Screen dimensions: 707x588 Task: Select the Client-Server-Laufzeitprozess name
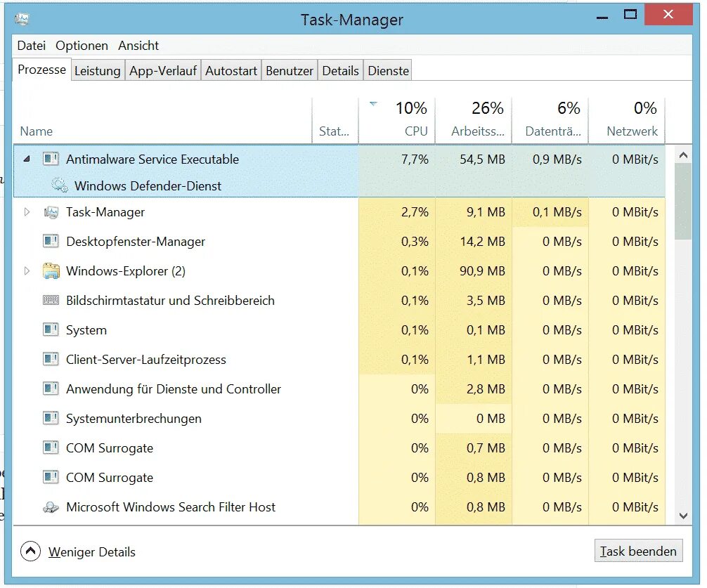pyautogui.click(x=145, y=360)
